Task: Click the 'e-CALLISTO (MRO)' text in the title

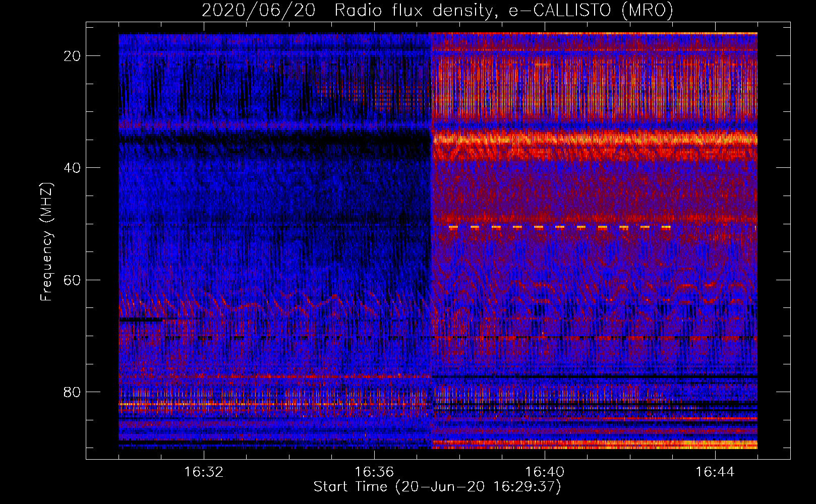Action: coord(591,10)
